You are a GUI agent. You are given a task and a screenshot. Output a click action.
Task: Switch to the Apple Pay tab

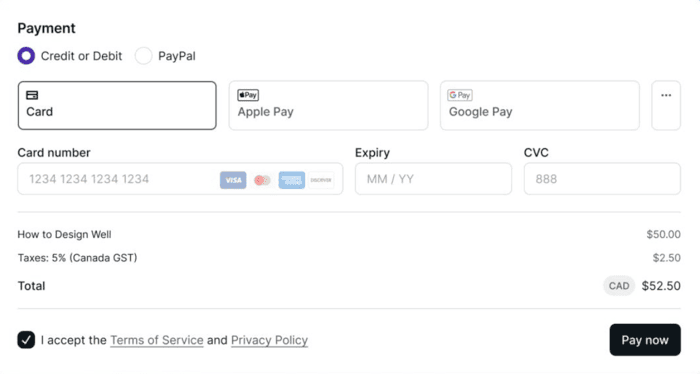point(329,105)
